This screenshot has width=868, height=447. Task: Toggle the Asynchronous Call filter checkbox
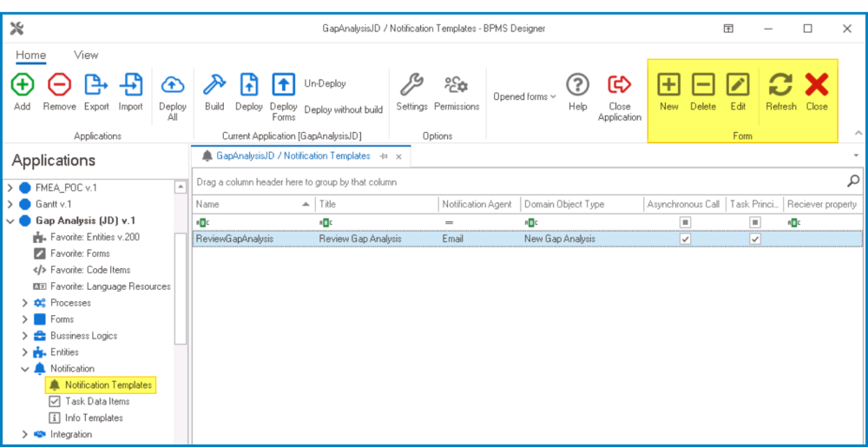pos(686,222)
